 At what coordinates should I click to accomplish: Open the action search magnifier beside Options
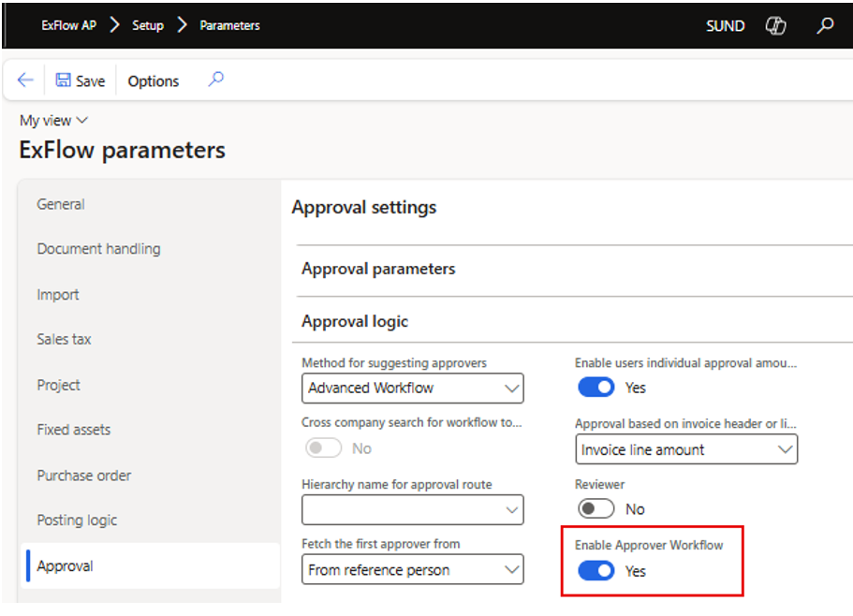tap(215, 80)
